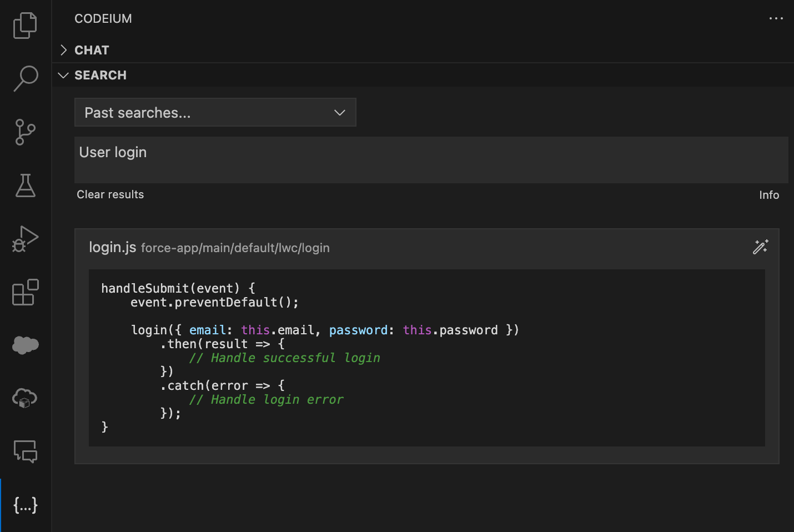Screen dimensions: 794x532
Task: Click the CODEIUM panel title
Action: [x=103, y=19]
